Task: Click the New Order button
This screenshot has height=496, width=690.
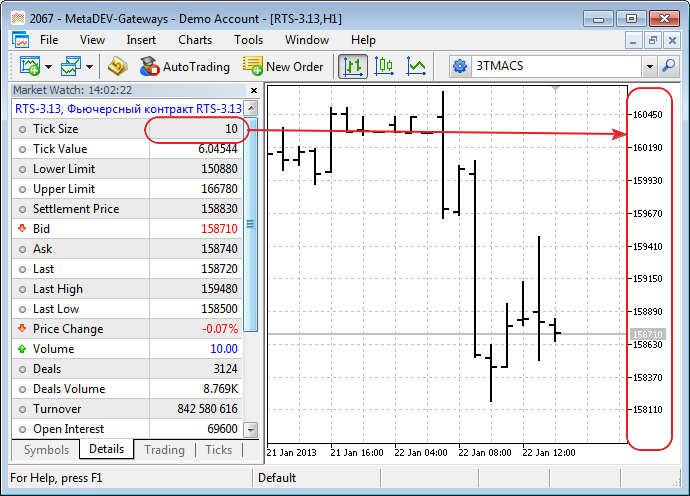Action: [x=283, y=66]
